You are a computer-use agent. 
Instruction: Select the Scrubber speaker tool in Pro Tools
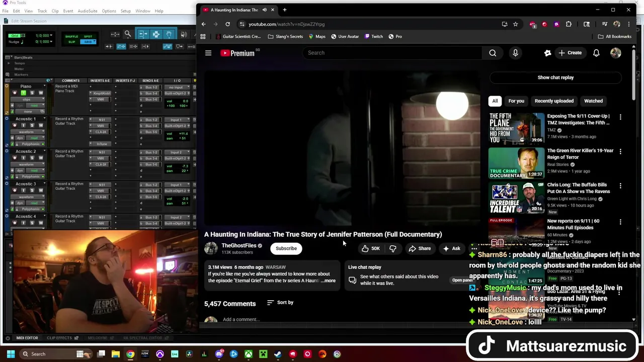pos(184,34)
